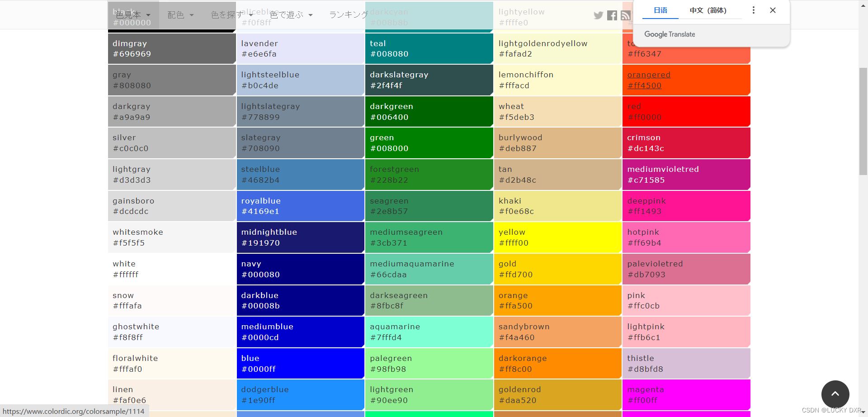Image resolution: width=868 pixels, height=417 pixels.
Task: Expand the 色見本 dropdown menu
Action: tap(133, 15)
